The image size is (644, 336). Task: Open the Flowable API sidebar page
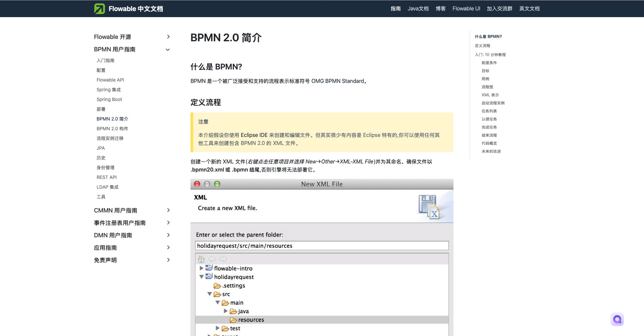point(110,80)
